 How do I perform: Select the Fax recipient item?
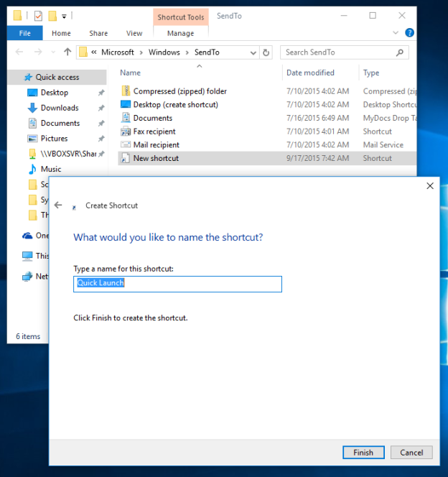[154, 131]
